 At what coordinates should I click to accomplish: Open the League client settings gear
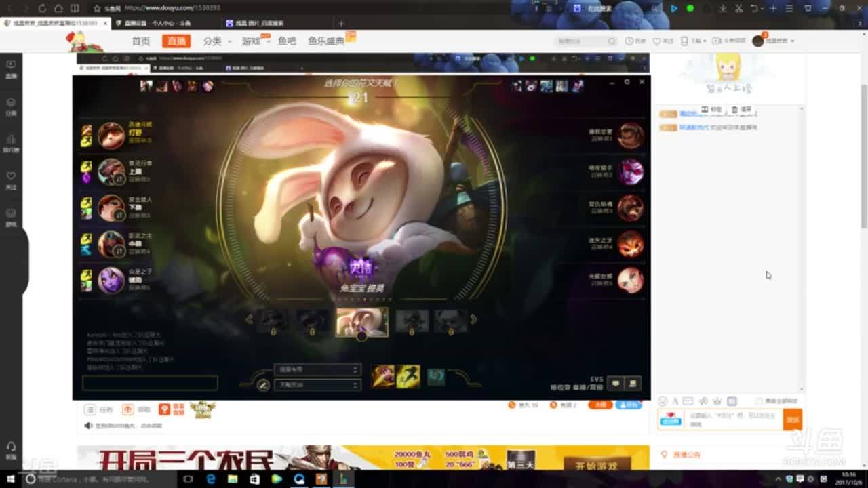(x=627, y=82)
